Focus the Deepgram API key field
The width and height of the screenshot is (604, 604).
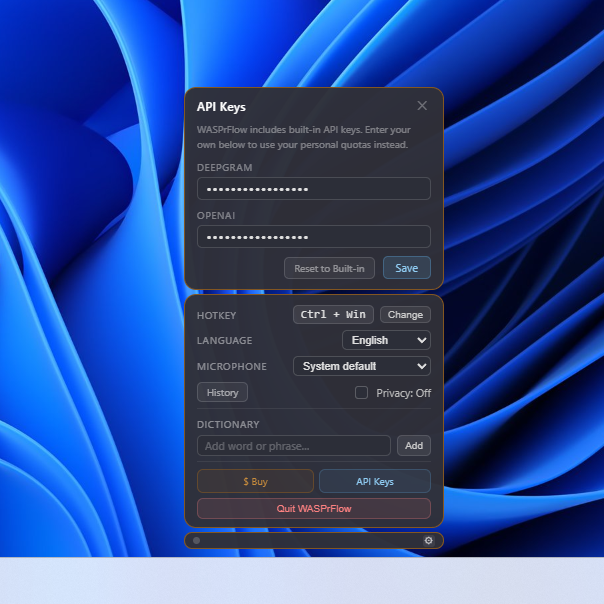click(x=314, y=189)
